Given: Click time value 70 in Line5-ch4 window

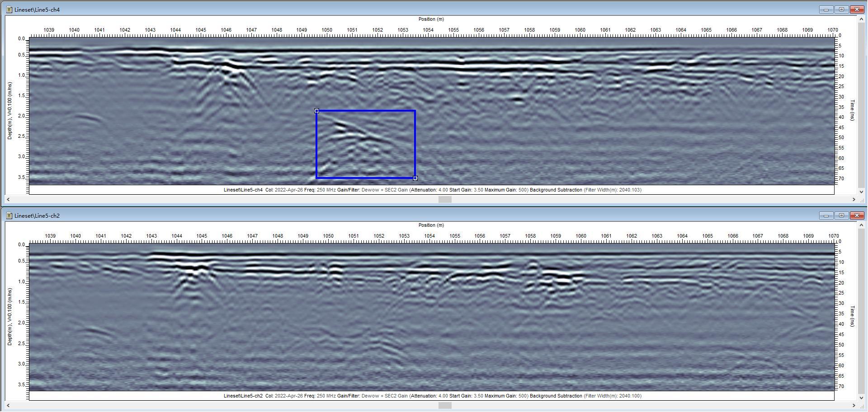Looking at the screenshot, I should [841, 179].
